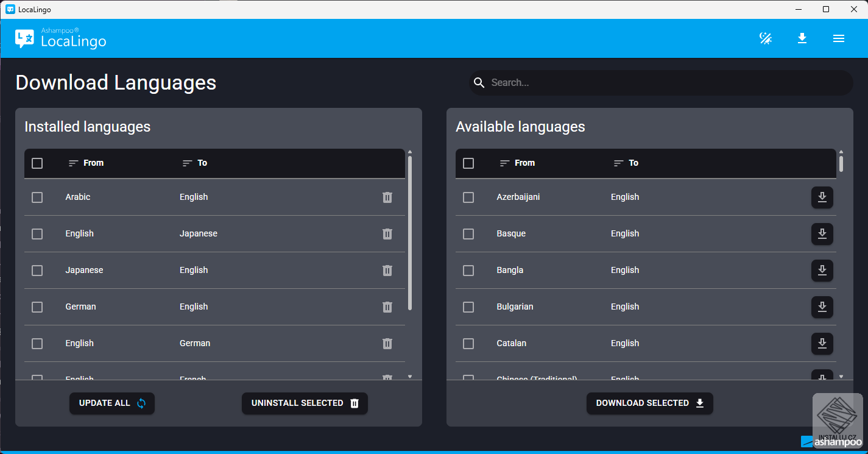Select all Installed languages via header checkbox

tap(37, 163)
